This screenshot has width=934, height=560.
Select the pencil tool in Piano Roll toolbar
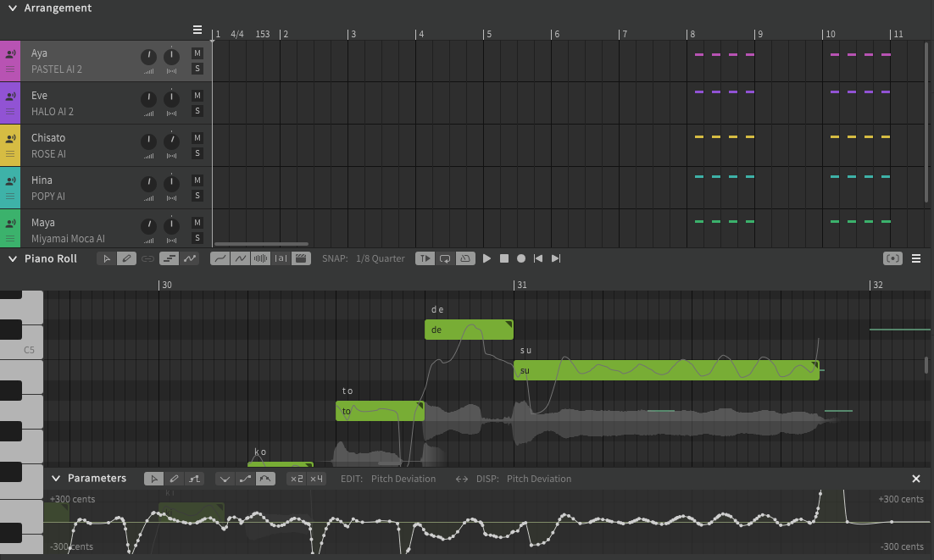click(126, 258)
